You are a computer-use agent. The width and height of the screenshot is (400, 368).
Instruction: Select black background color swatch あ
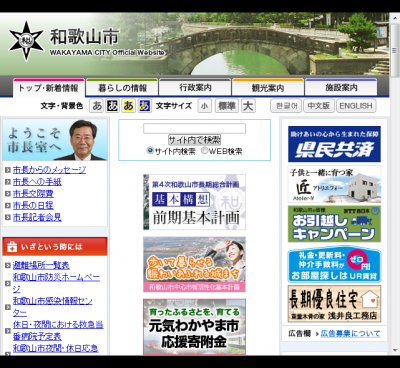(x=112, y=106)
